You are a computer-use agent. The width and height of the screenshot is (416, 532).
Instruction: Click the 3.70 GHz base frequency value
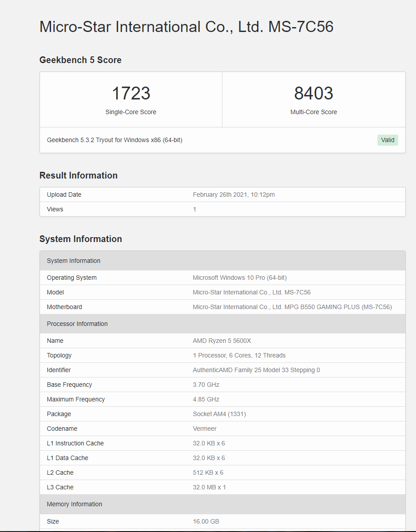[x=206, y=385]
